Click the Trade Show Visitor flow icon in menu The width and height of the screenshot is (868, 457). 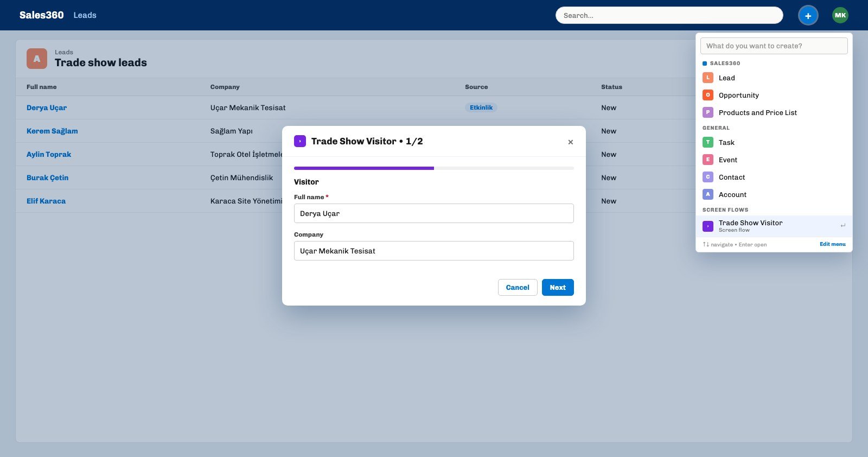708,226
